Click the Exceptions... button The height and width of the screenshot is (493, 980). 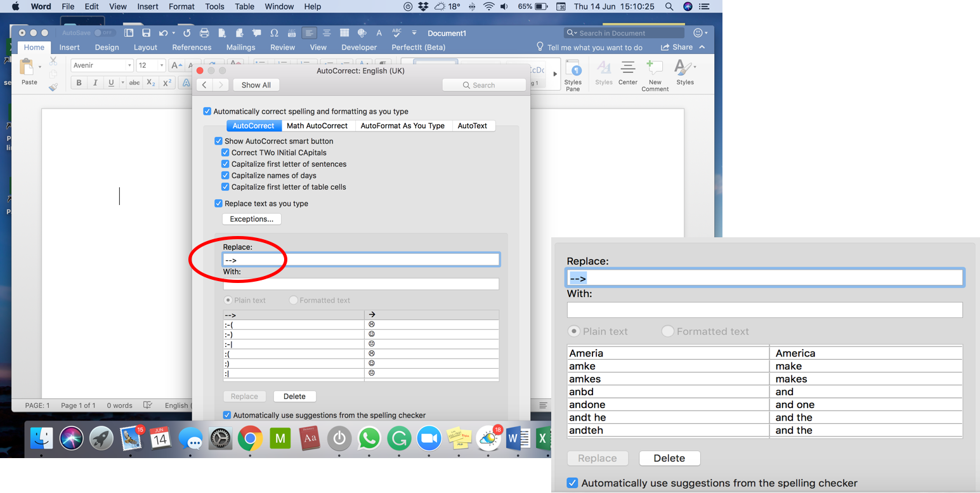click(x=251, y=219)
